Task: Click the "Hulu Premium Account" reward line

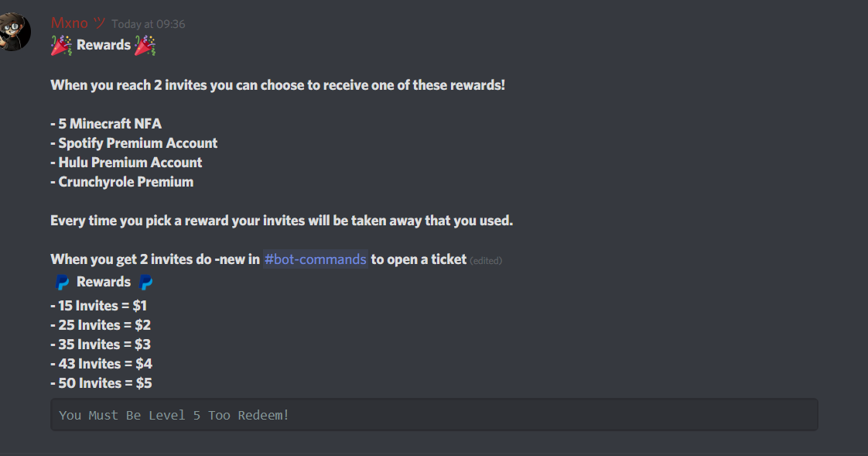Action: coord(126,163)
